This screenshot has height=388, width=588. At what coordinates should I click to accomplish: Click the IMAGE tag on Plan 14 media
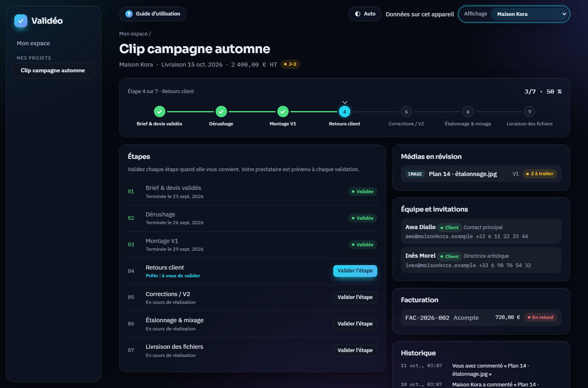click(x=415, y=174)
